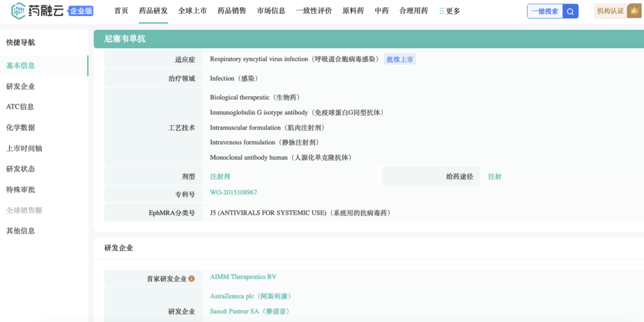Navigate to 上市时间轴 section
This screenshot has height=322, width=644.
tap(24, 148)
